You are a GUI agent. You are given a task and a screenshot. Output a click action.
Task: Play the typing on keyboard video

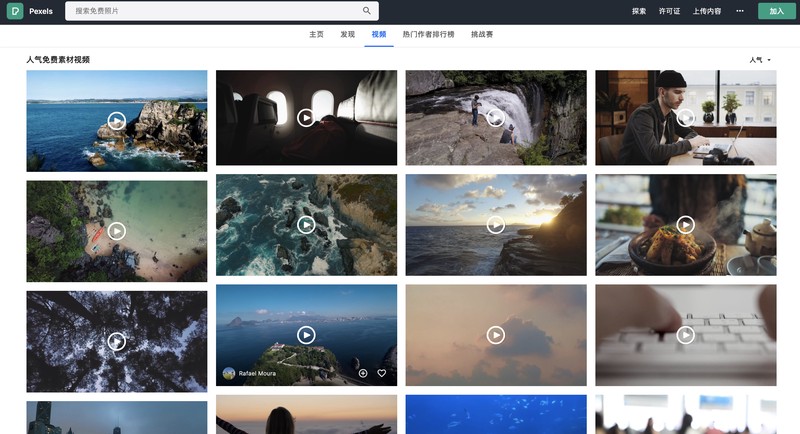685,335
